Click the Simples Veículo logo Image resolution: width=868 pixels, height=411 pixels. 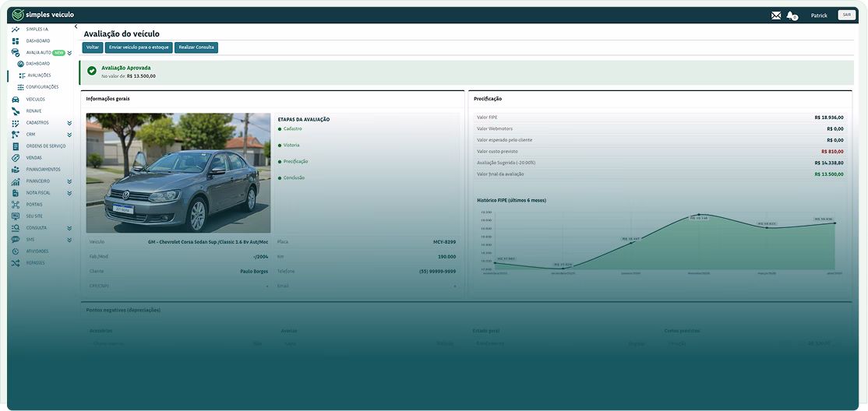[43, 15]
